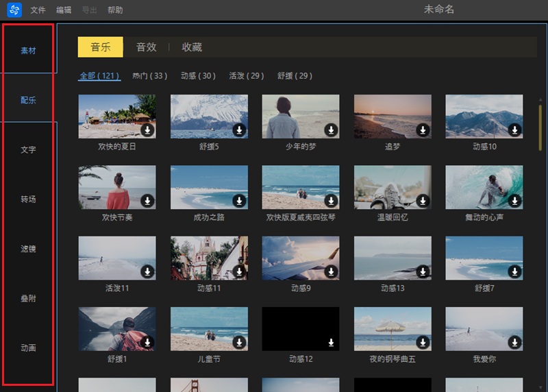Select the 欢快的夏日 beach thumbnail
Screen dimensions: 548x392
[x=117, y=117]
